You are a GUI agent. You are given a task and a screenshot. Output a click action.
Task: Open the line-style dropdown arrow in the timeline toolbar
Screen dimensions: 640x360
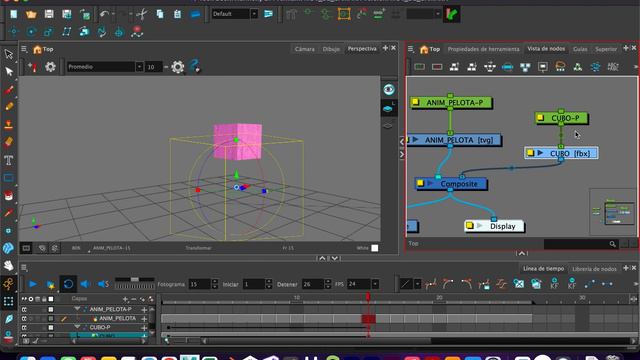point(417,284)
